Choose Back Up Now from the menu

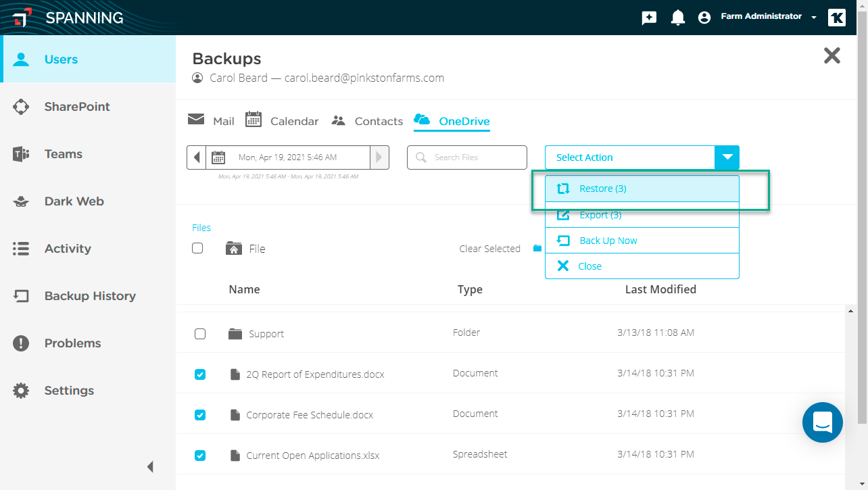point(642,241)
